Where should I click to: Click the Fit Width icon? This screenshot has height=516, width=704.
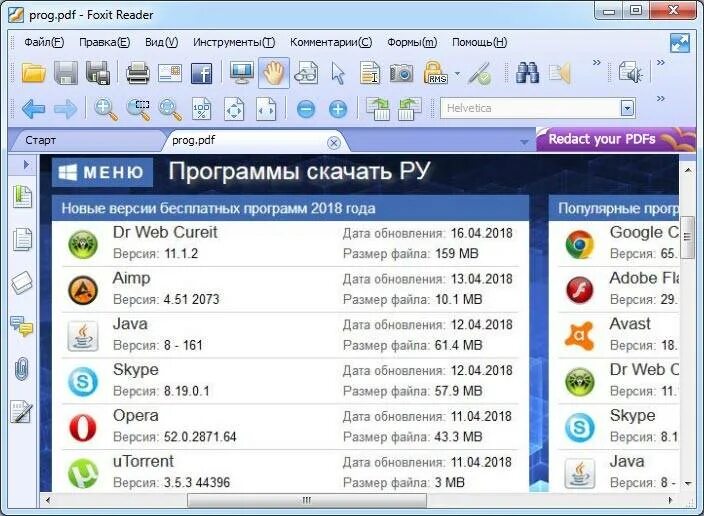[266, 109]
